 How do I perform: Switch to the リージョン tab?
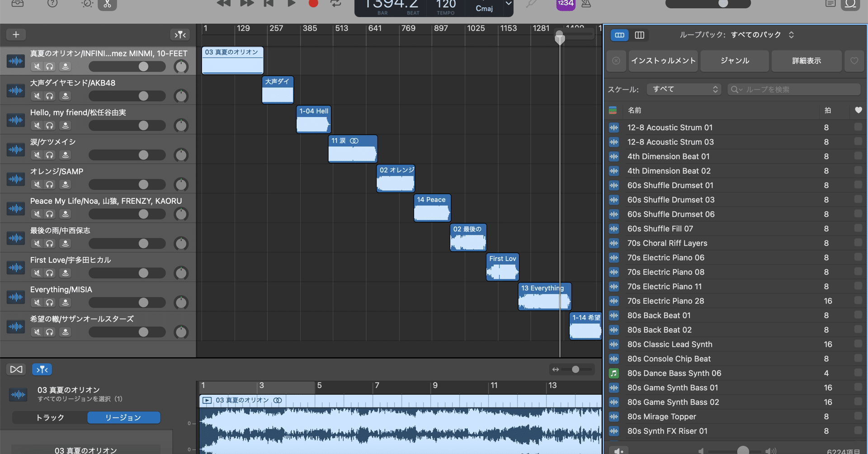(x=123, y=417)
